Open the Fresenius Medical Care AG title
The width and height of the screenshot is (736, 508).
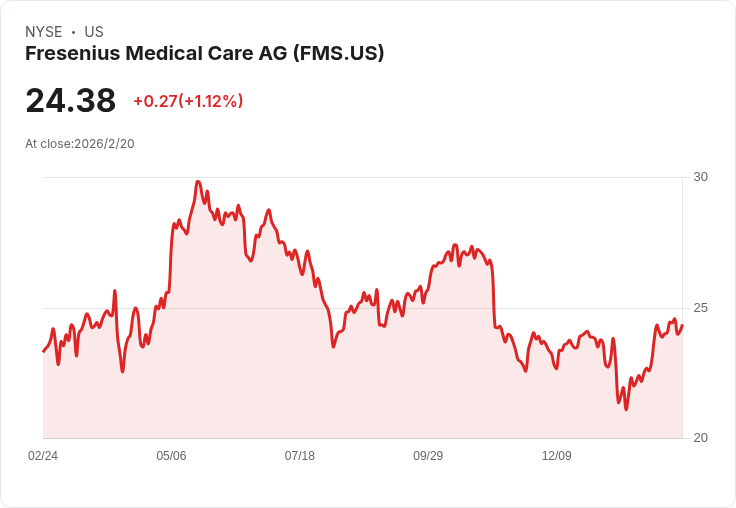204,53
